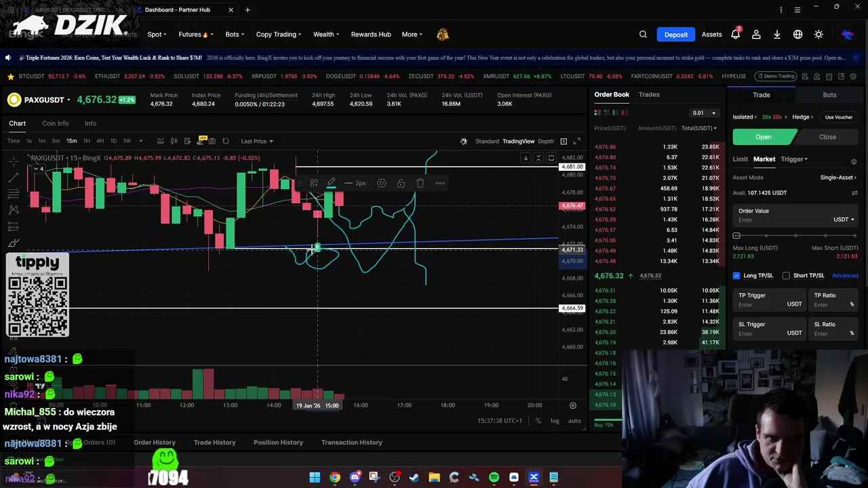Click the download app icon
The height and width of the screenshot is (488, 868).
pos(777,35)
